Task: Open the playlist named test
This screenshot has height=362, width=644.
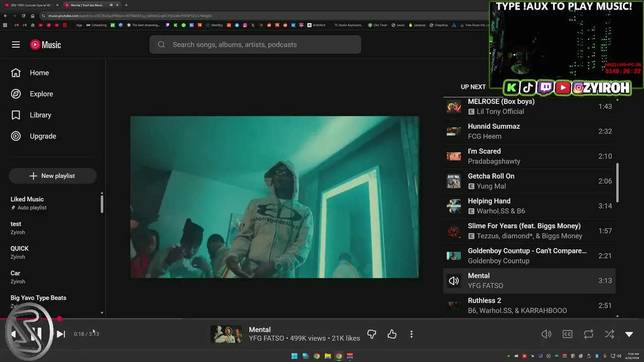Action: pyautogui.click(x=52, y=228)
